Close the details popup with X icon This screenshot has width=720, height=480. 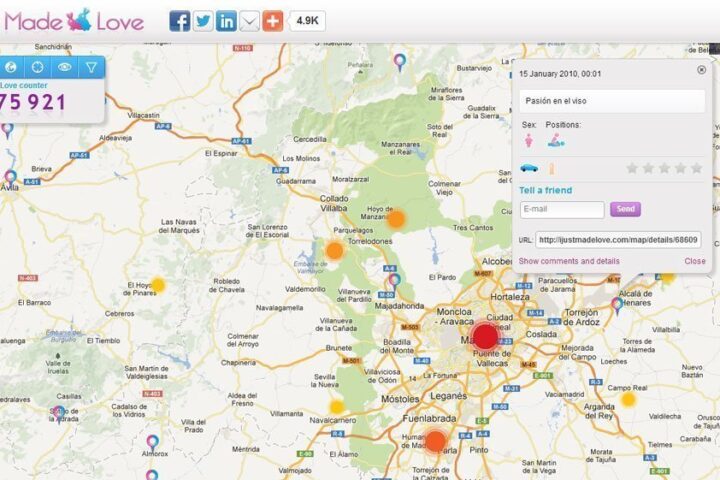[x=701, y=70]
